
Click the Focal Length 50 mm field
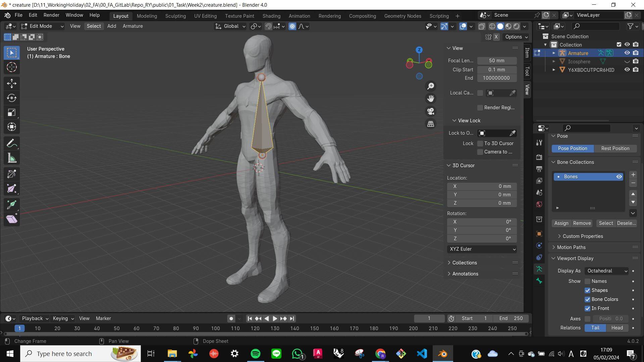[496, 61]
